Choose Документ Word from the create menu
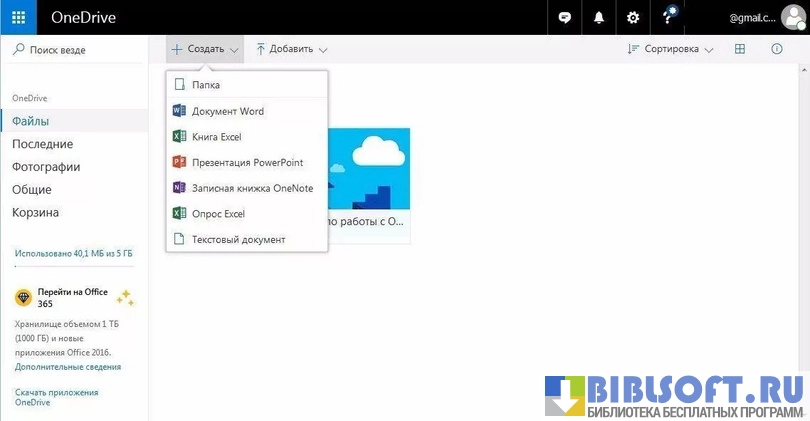Screen dimensions: 810x421 pos(227,111)
